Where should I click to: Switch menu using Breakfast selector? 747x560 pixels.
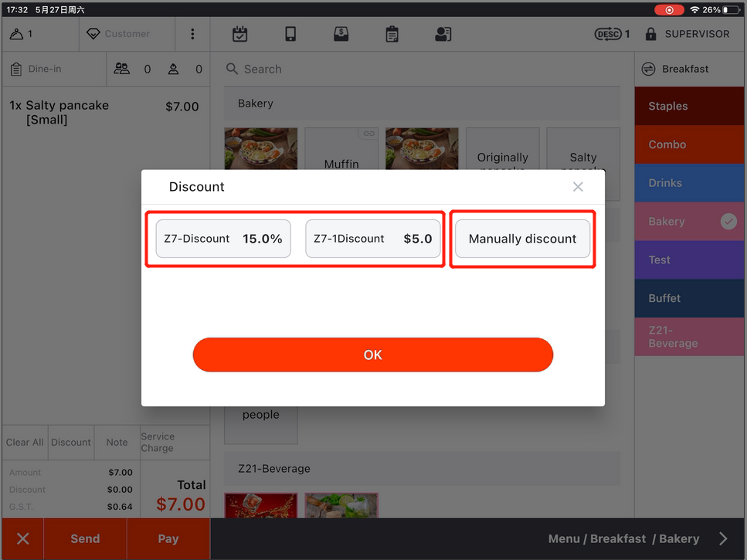pyautogui.click(x=684, y=69)
